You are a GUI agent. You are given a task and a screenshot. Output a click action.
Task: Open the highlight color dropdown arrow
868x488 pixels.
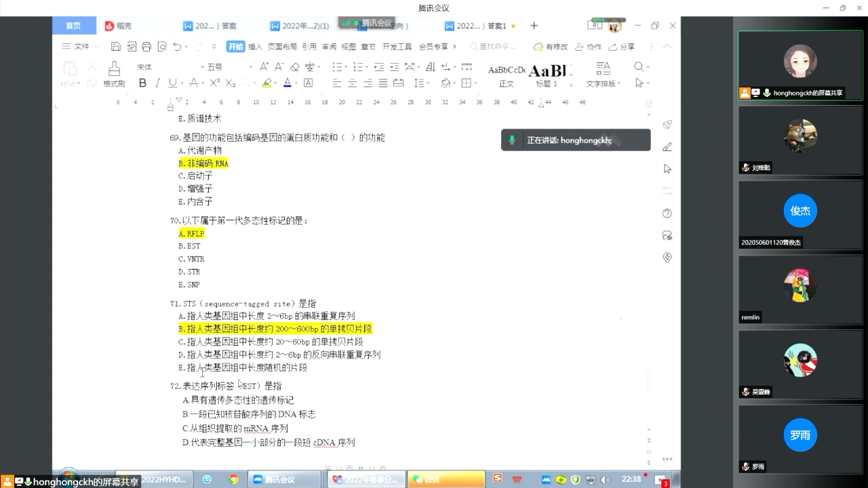point(277,83)
